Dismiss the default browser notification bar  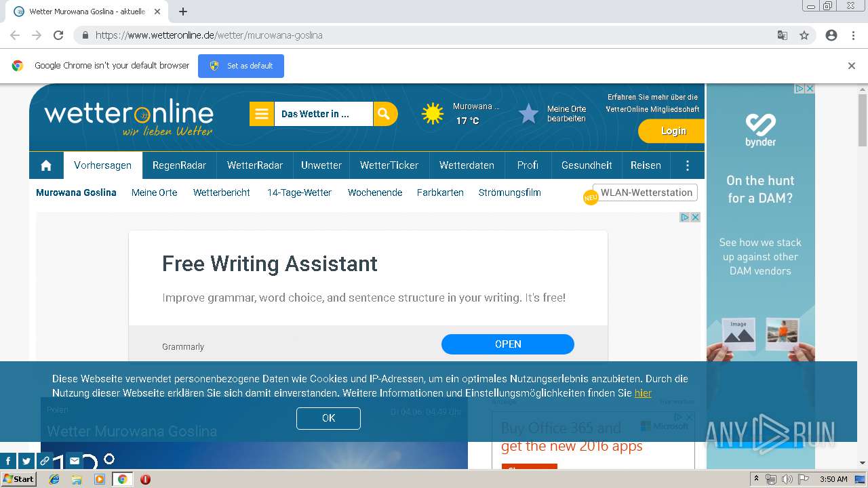[x=852, y=66]
